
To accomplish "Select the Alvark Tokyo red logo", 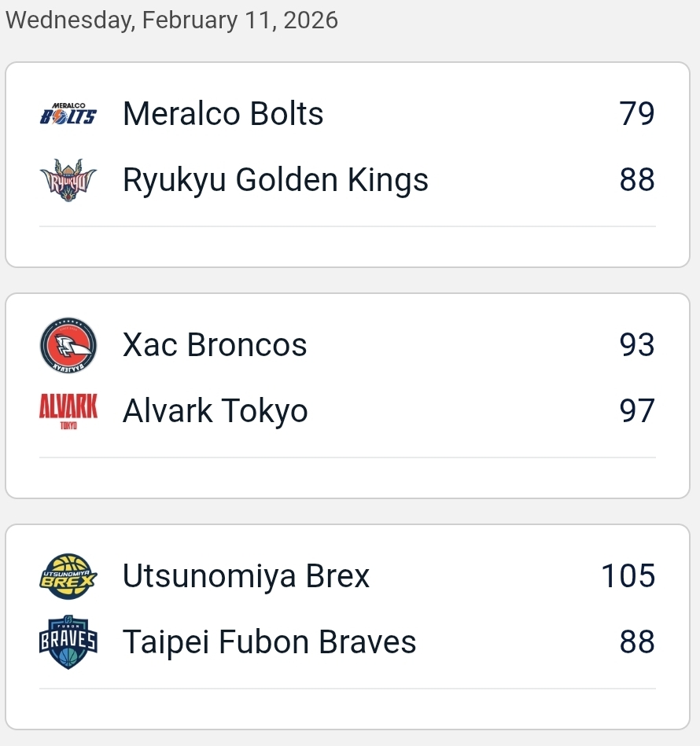I will (68, 411).
